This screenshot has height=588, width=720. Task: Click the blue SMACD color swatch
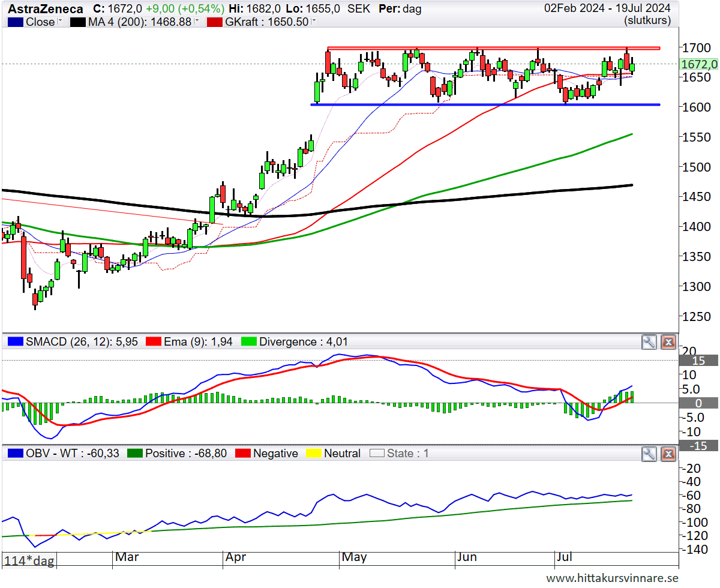point(16,342)
